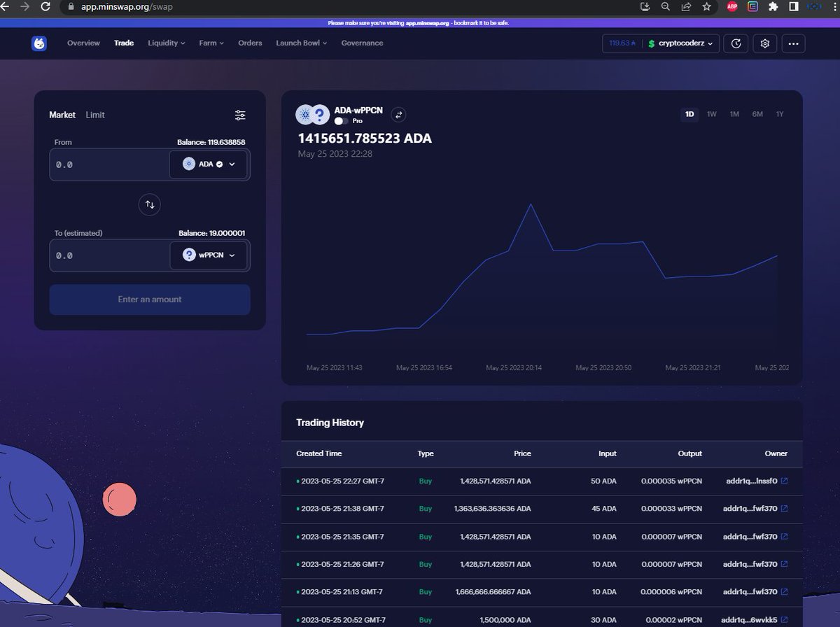Open the transaction history clock icon
The height and width of the screenshot is (627, 840).
(x=736, y=43)
